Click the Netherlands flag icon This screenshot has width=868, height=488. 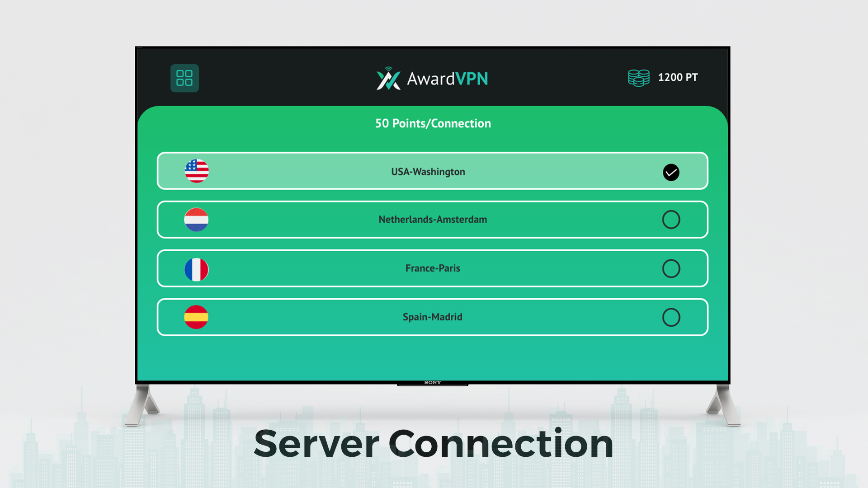tap(197, 220)
